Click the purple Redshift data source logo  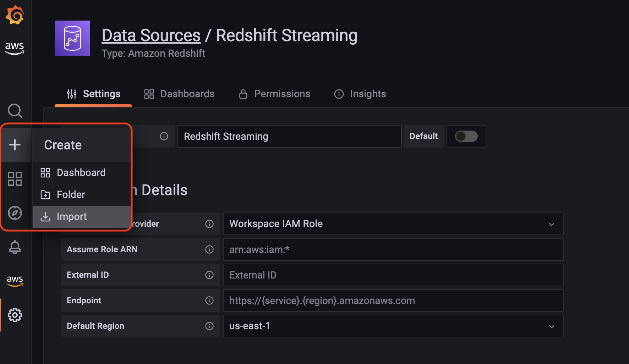(72, 38)
